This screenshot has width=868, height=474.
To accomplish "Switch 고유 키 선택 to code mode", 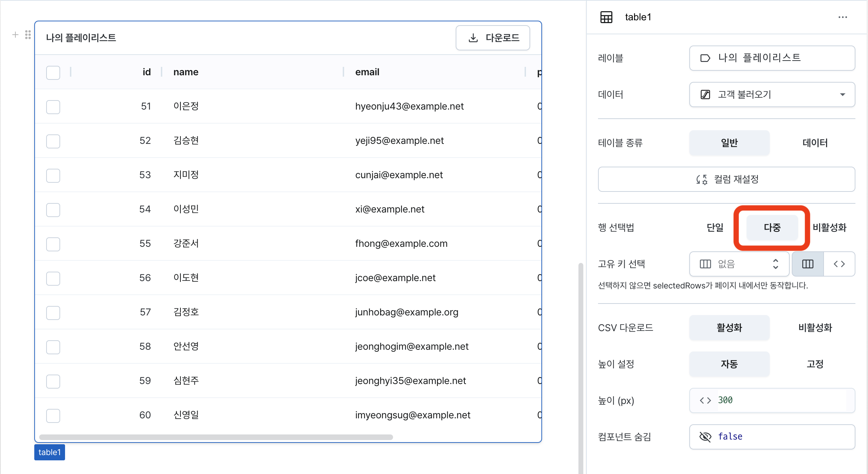I will point(839,264).
